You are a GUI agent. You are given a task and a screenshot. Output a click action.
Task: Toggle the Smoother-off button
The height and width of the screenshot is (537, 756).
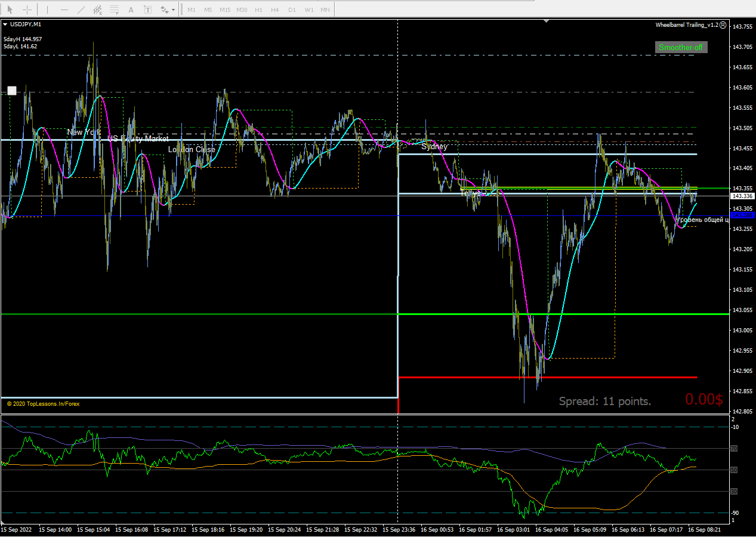681,47
